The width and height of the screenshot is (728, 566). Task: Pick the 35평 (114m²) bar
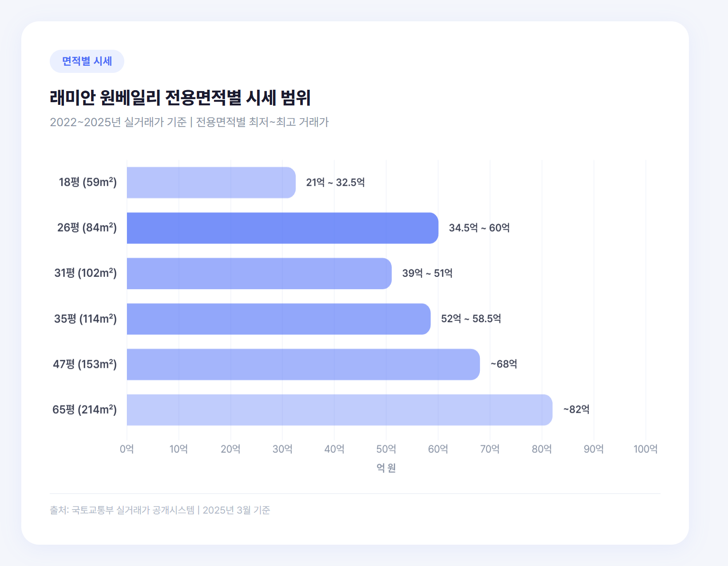278,319
